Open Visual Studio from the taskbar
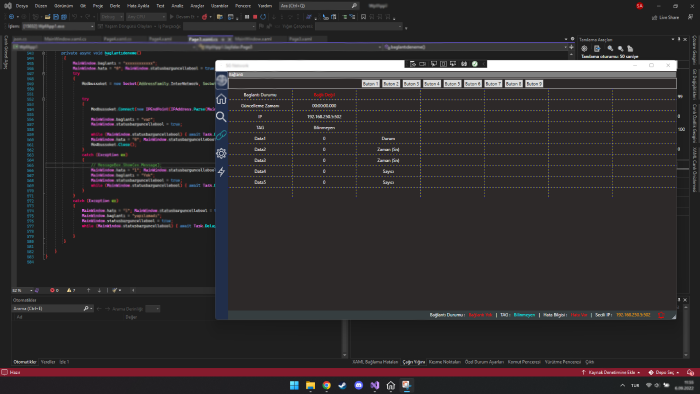 click(x=375, y=385)
